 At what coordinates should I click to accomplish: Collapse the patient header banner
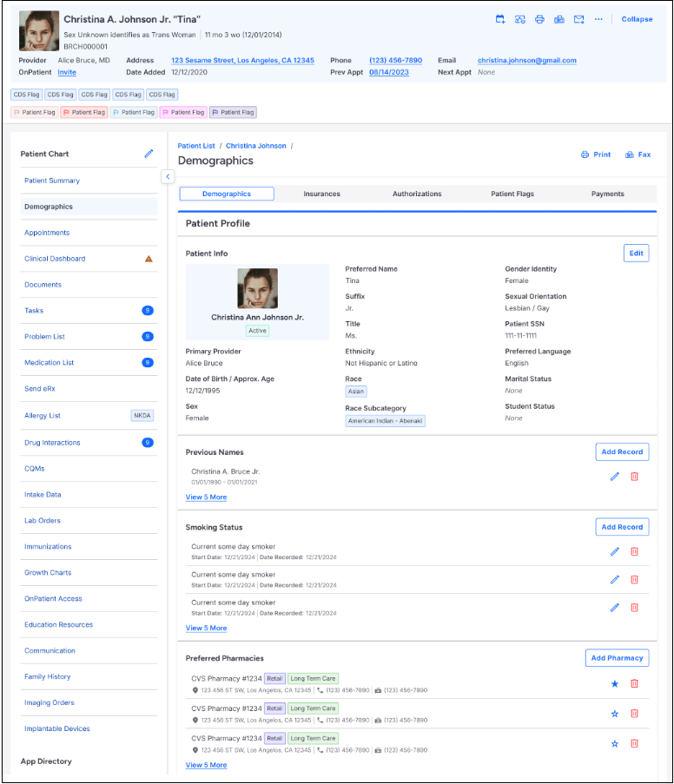click(x=637, y=19)
